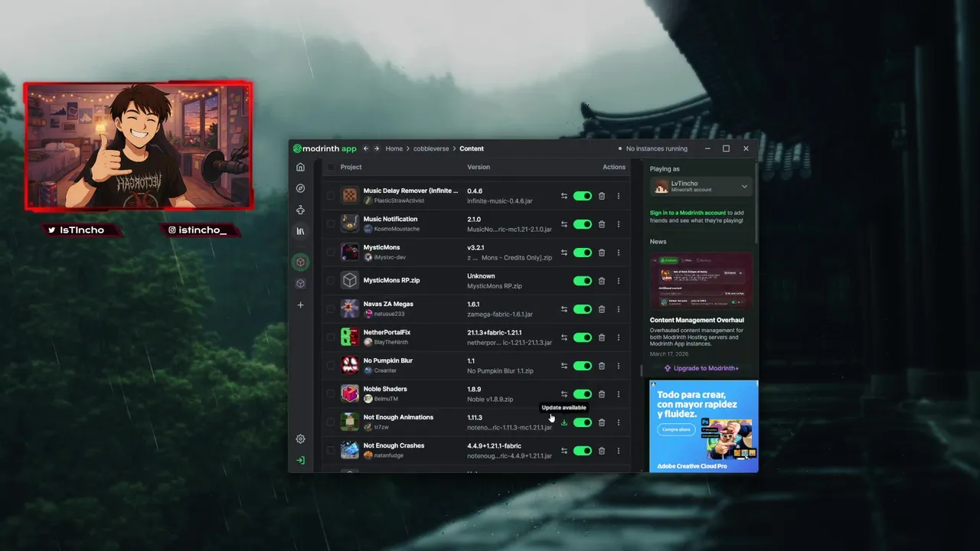The width and height of the screenshot is (980, 551).
Task: Disable MysticMons RP.zip toggle
Action: (583, 281)
